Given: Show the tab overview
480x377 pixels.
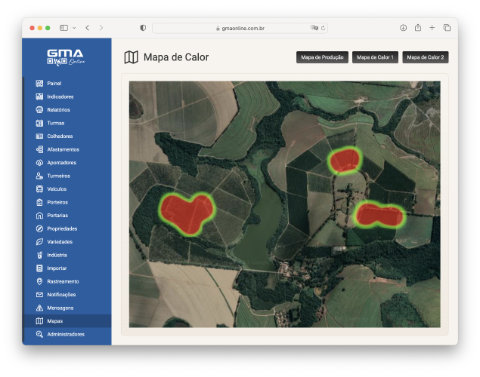Looking at the screenshot, I should pos(447,28).
